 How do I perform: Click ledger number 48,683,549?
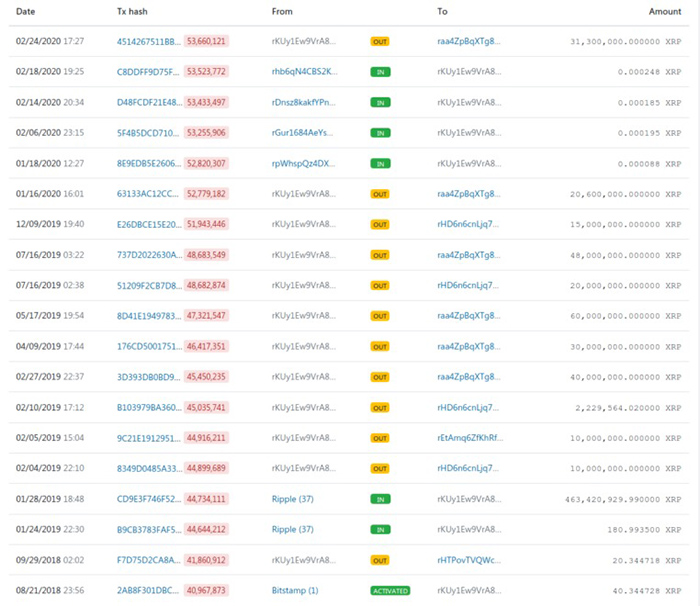[x=206, y=255]
